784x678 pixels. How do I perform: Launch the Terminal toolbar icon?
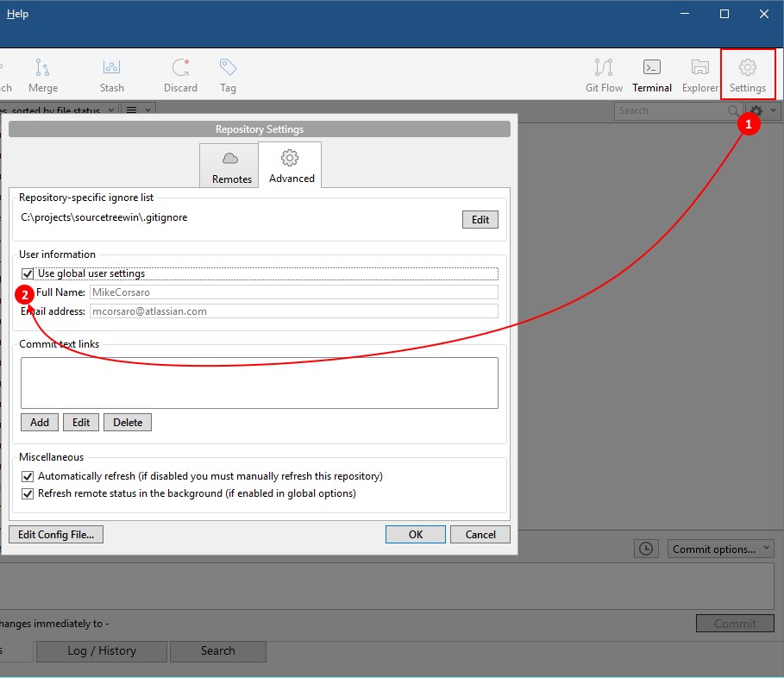pos(651,76)
